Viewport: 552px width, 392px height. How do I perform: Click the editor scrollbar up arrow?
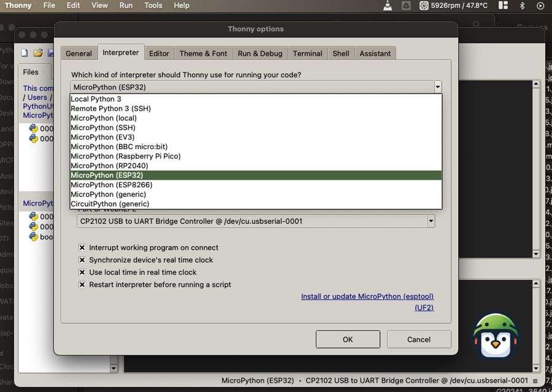coord(536,84)
